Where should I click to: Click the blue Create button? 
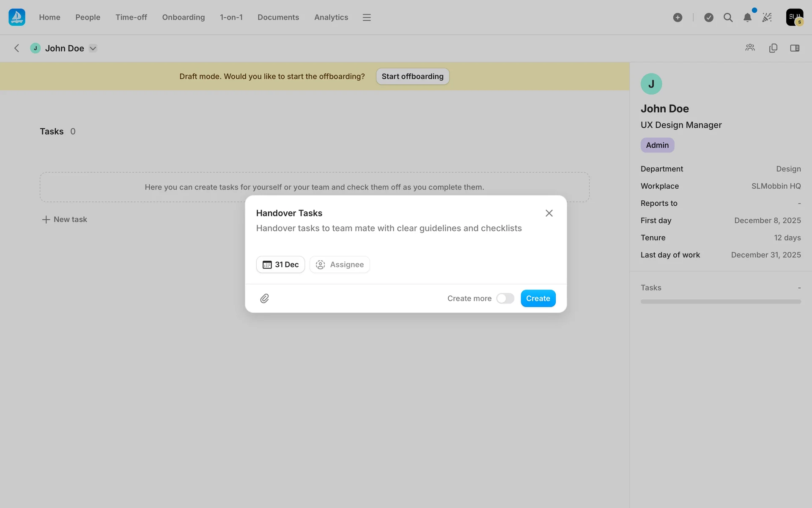tap(538, 298)
